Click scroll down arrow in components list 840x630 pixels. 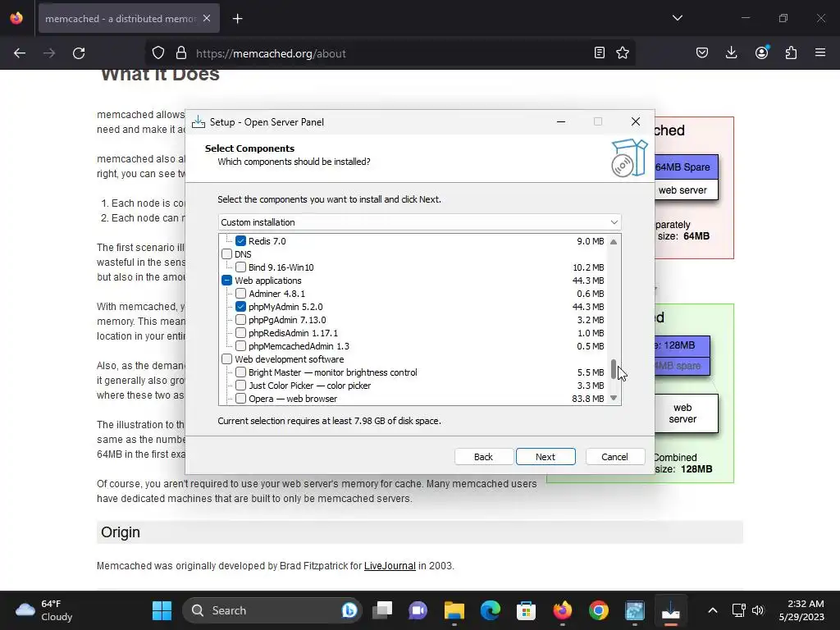click(x=614, y=398)
